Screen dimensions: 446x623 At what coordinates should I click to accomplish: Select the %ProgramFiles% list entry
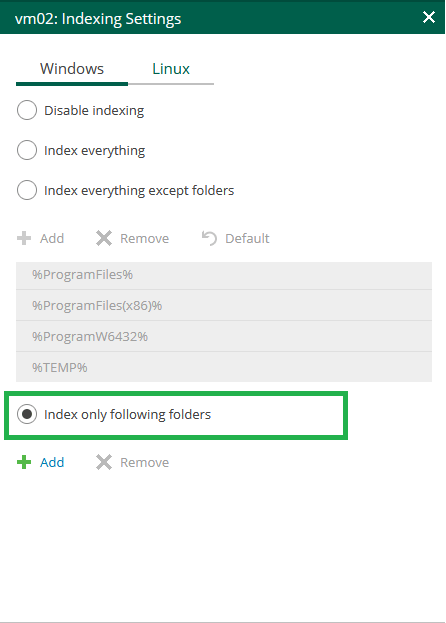pos(224,275)
